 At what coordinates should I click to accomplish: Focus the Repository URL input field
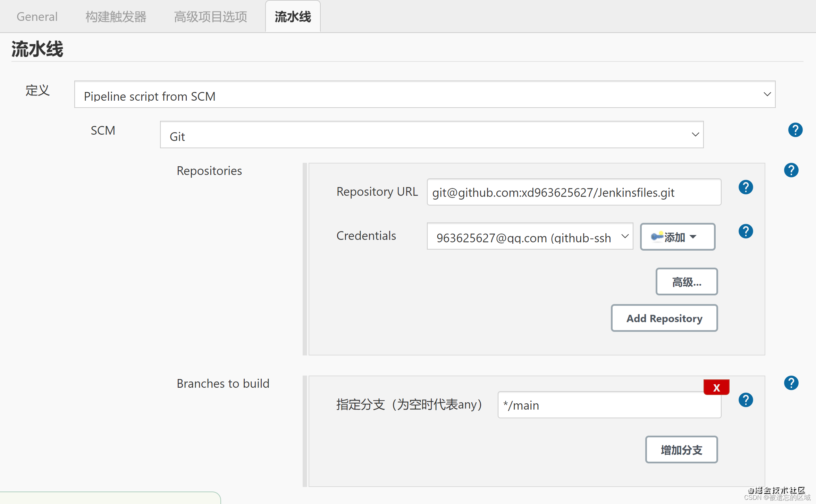coord(574,192)
